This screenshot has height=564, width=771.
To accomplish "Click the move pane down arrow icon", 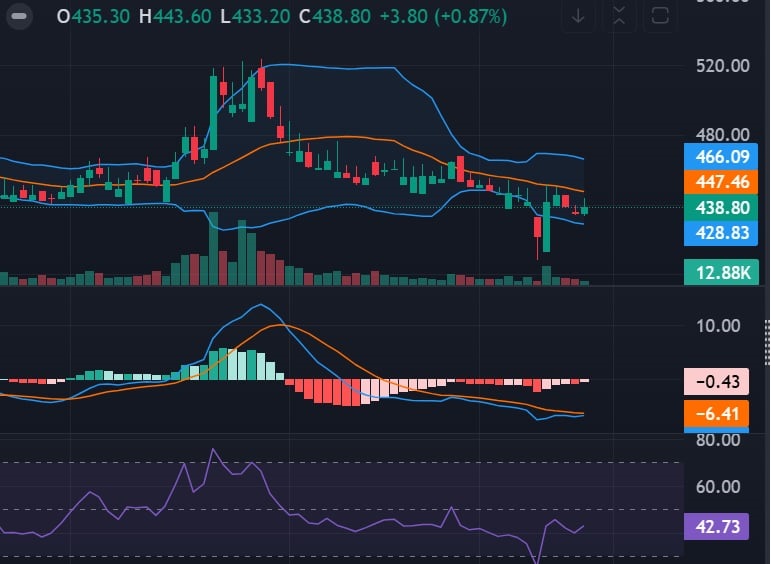I will [x=579, y=16].
